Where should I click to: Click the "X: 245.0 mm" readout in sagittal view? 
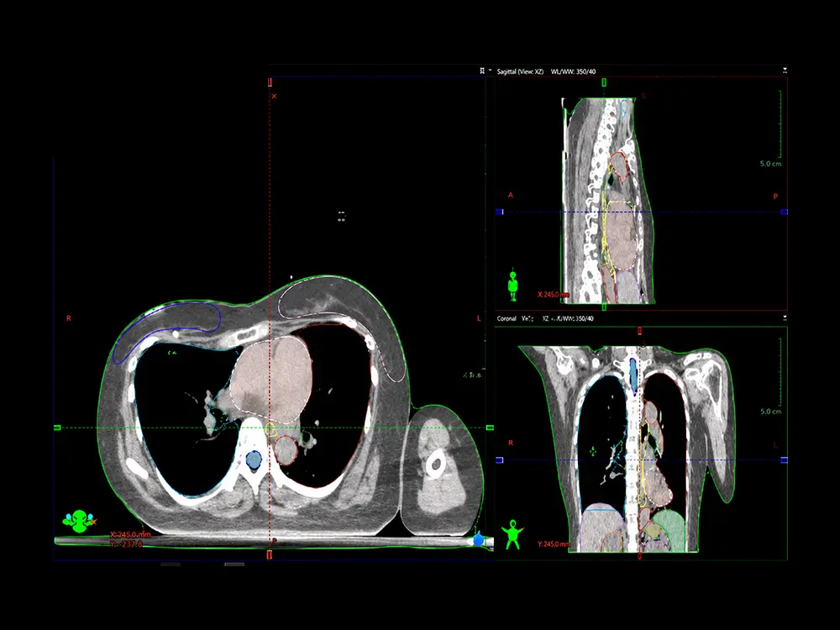coord(554,295)
